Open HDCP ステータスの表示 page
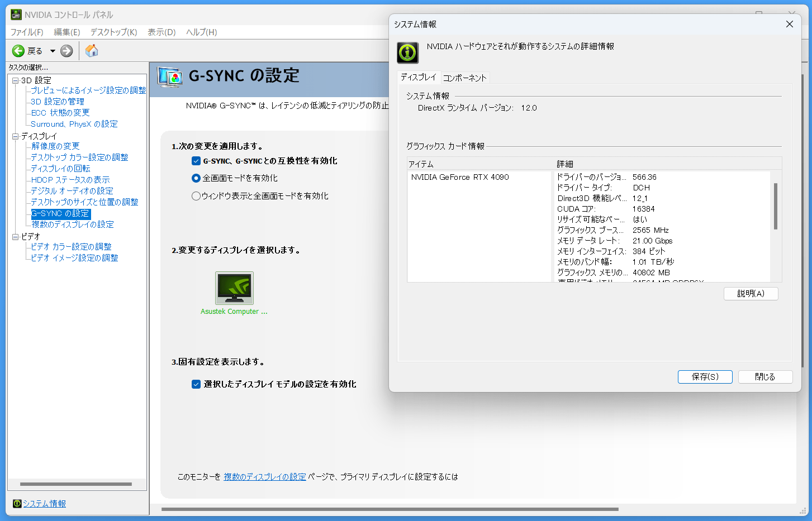The width and height of the screenshot is (812, 521). click(x=70, y=180)
